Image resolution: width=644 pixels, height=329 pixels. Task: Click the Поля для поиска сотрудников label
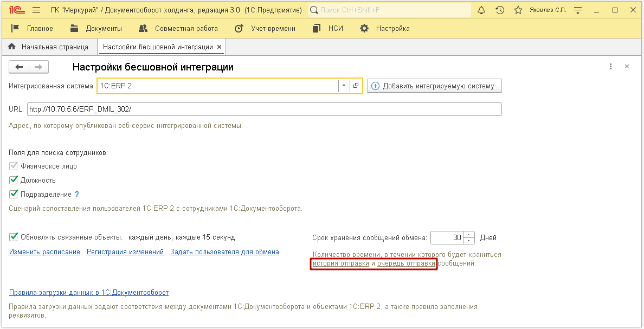click(59, 153)
